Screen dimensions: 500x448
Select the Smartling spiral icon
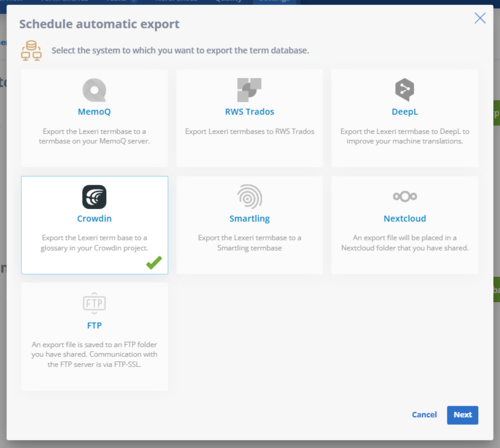[x=249, y=197]
